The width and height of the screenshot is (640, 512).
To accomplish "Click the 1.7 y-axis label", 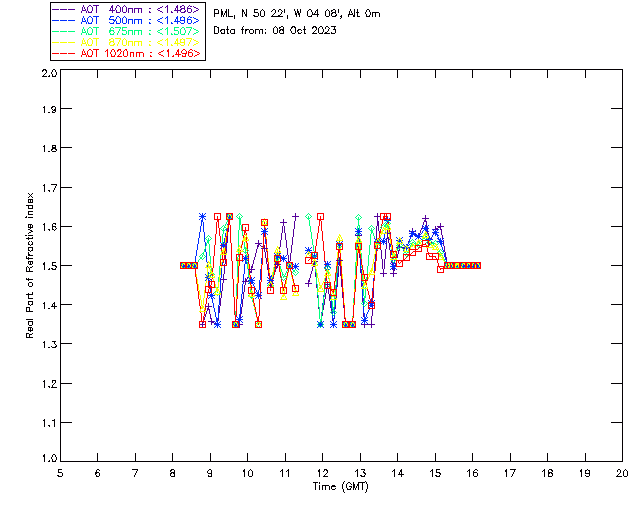I will pyautogui.click(x=49, y=188).
